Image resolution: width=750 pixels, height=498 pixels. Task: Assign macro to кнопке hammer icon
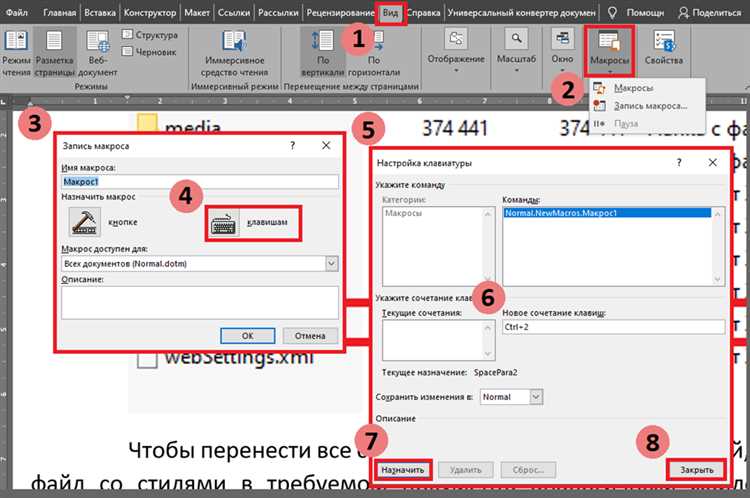(85, 222)
